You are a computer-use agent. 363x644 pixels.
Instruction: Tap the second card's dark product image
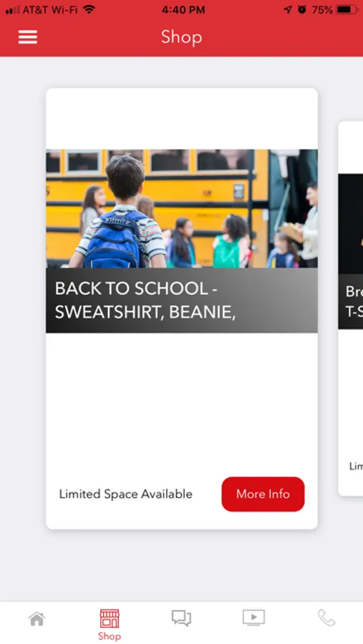click(351, 224)
